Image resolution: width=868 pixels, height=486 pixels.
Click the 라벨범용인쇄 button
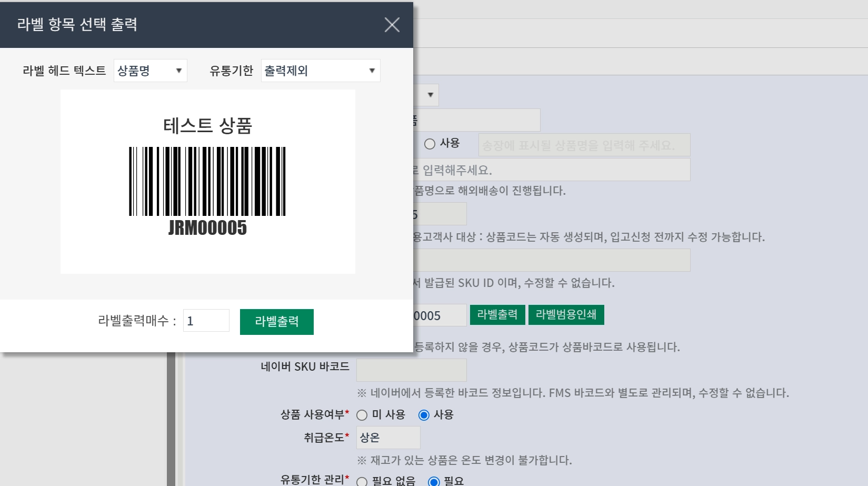click(566, 315)
